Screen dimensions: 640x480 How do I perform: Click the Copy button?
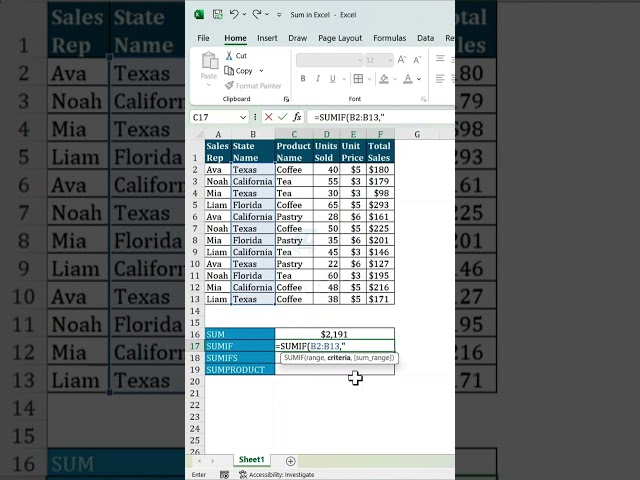tap(239, 71)
